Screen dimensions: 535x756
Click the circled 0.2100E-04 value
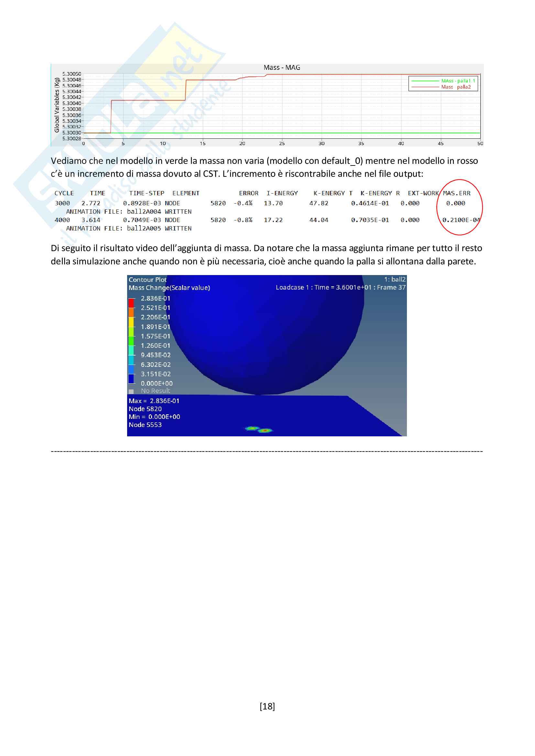click(x=461, y=220)
